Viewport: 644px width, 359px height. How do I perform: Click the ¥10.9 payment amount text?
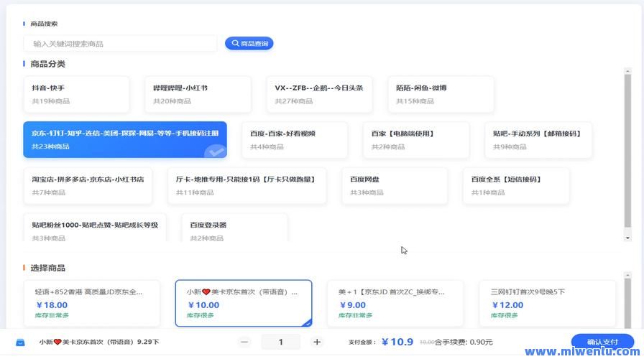pos(397,342)
